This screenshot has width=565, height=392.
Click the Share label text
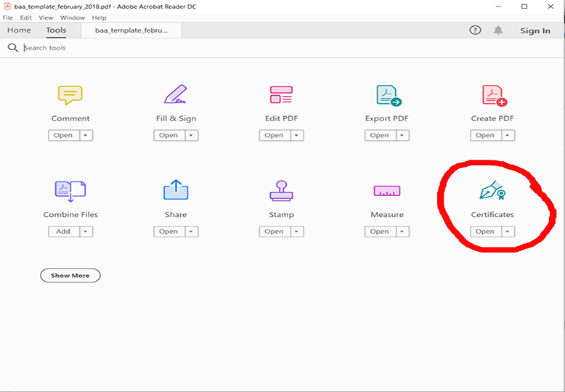pos(176,215)
